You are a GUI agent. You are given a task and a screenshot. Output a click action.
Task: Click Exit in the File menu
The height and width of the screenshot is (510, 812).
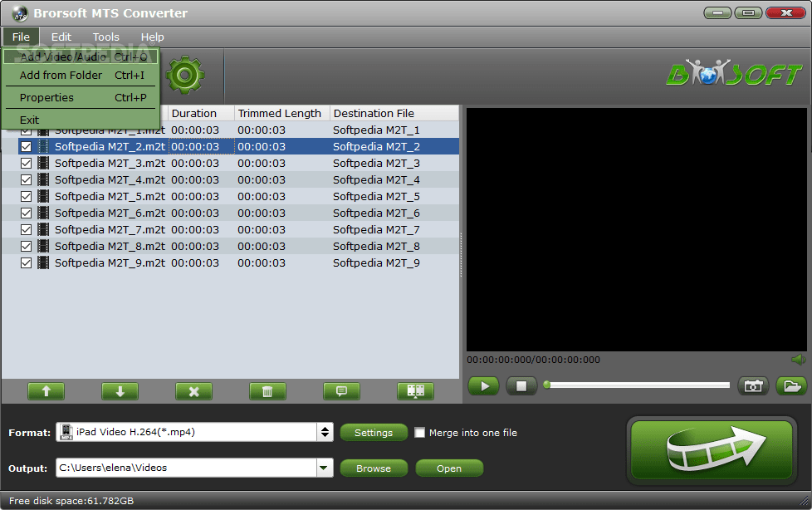(81, 120)
